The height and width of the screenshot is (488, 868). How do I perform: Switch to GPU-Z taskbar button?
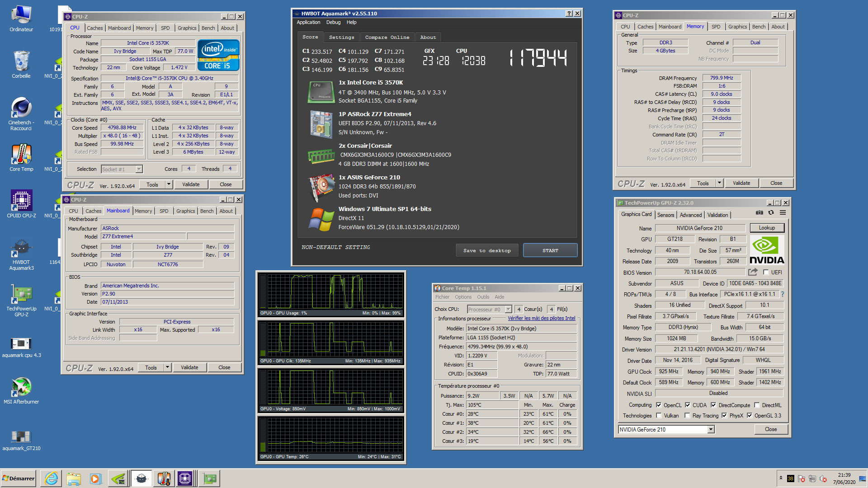coord(209,478)
